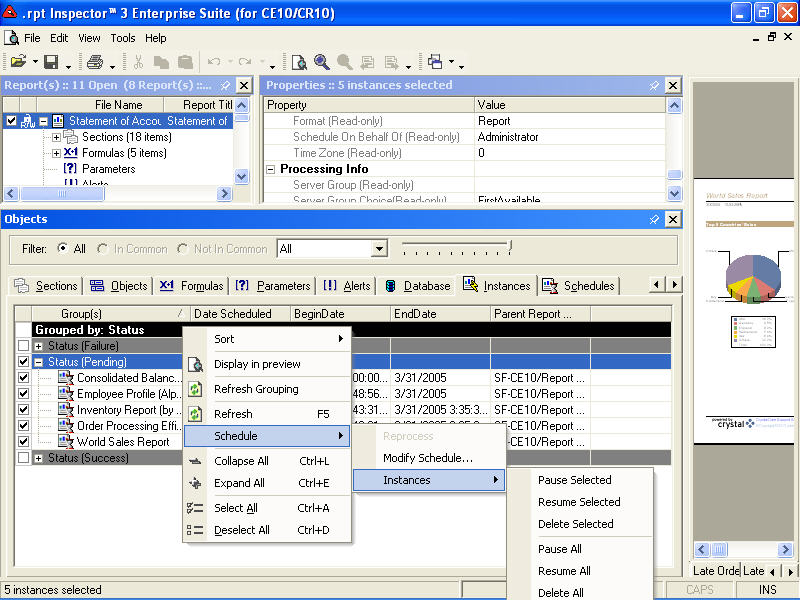Image resolution: width=800 pixels, height=600 pixels.
Task: Pin the Properties panel with its pushpin
Action: pyautogui.click(x=654, y=86)
